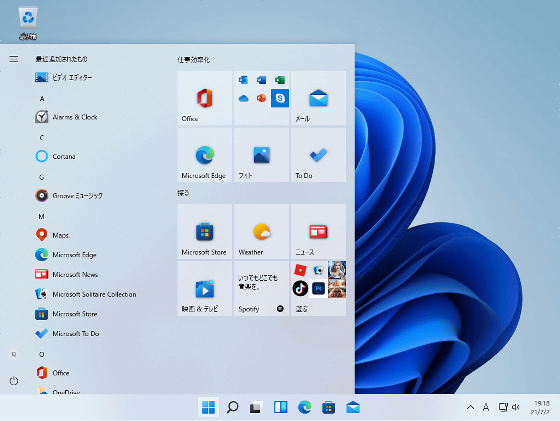560x421 pixels.
Task: Open Outlook in the Office apps tile
Action: pos(243,80)
